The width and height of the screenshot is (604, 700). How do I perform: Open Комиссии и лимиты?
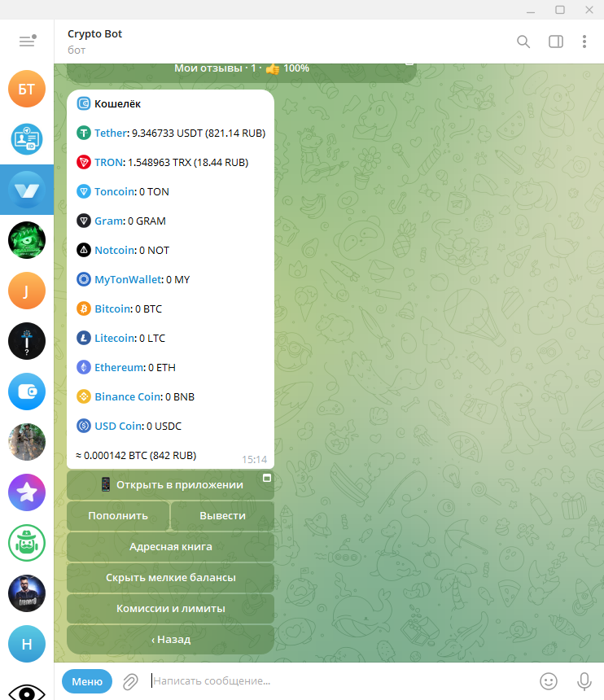(x=170, y=609)
